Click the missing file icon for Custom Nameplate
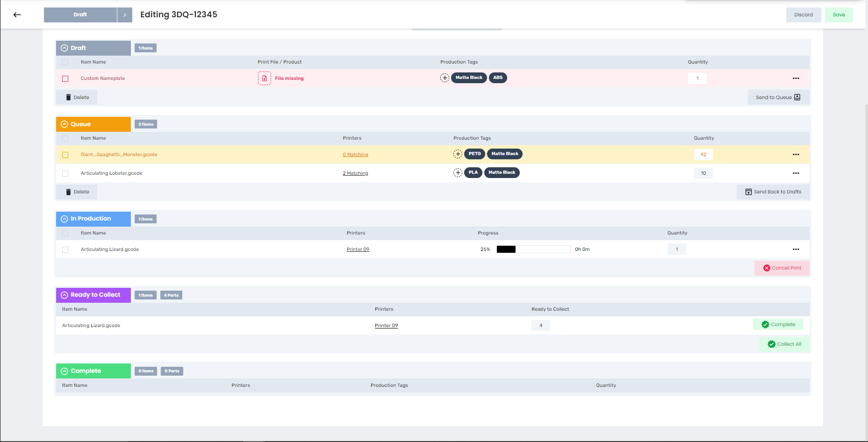868x442 pixels. pos(264,78)
